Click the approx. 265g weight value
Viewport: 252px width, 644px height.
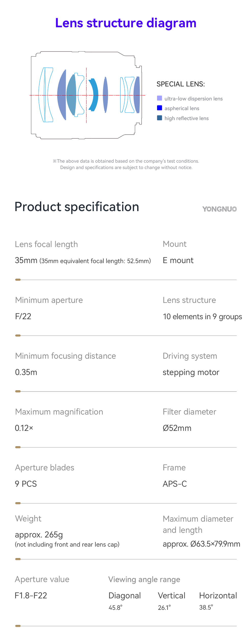coord(39,535)
